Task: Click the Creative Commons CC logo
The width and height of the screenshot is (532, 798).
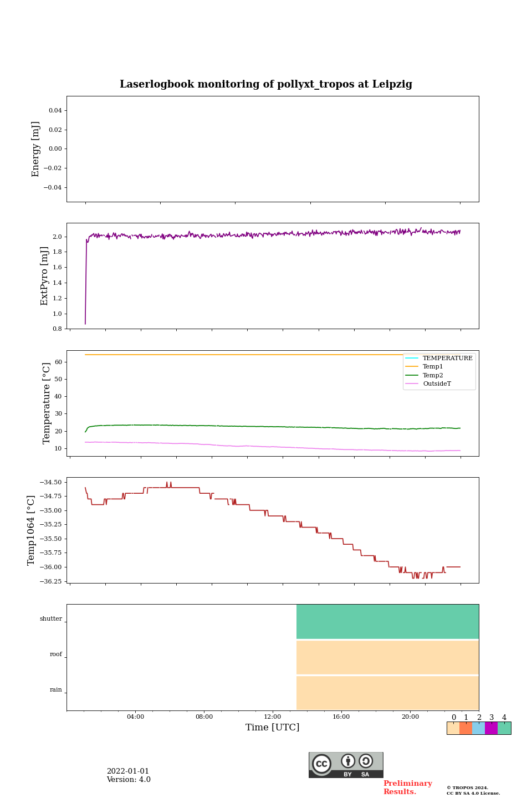Action: pyautogui.click(x=321, y=764)
